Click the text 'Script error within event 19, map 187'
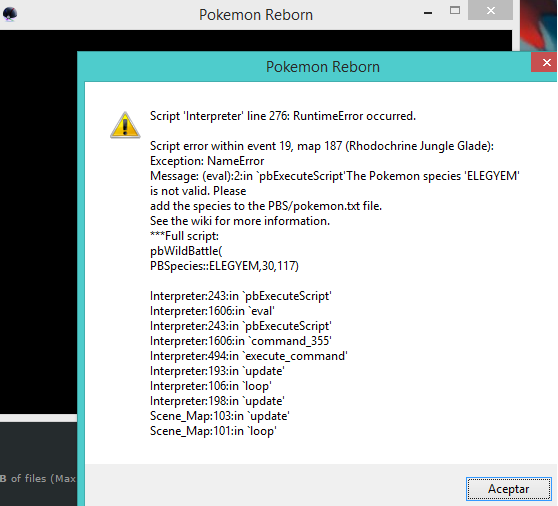 click(x=246, y=146)
